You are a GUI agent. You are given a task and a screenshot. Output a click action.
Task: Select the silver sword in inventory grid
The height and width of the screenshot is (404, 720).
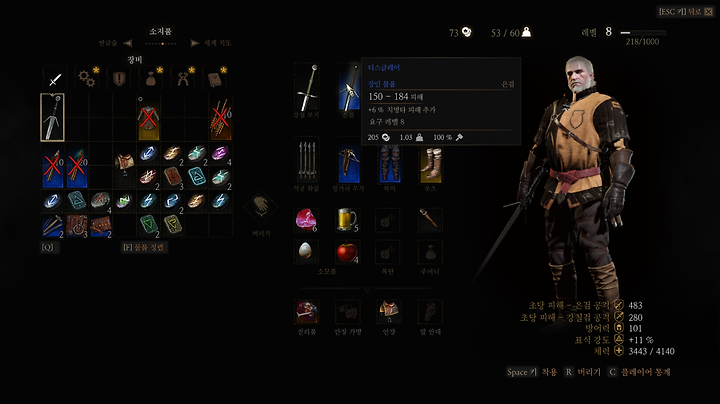(52, 117)
